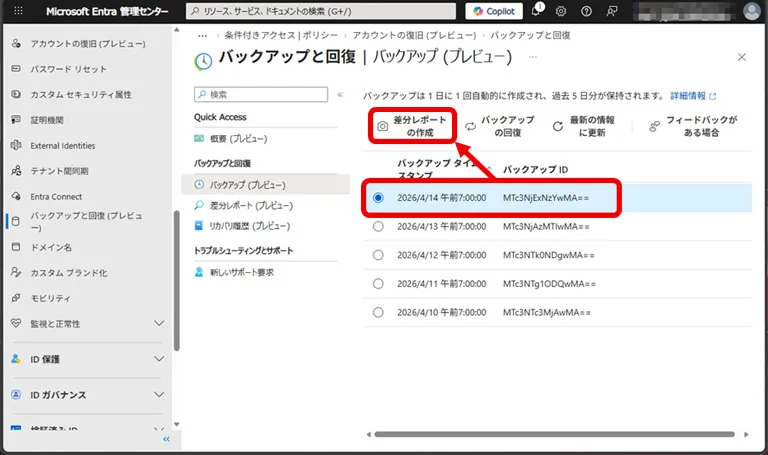The image size is (768, 455).
Task: Go to アカウントの復旧 (プレビュー) breadcrumb
Action: coord(414,35)
